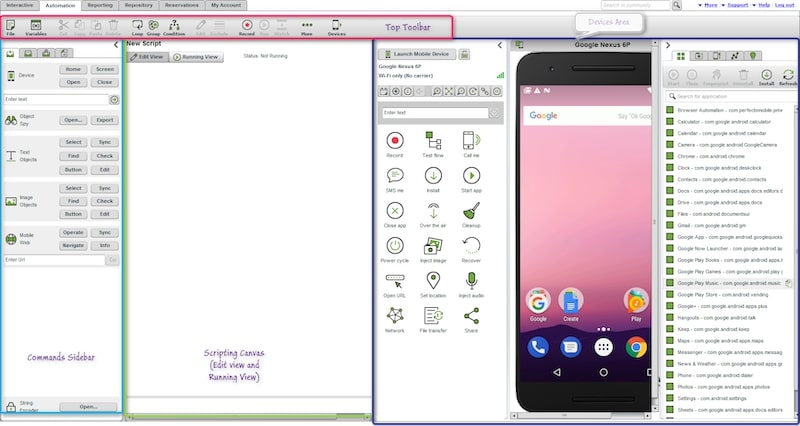Collapse the commands sidebar with its chevron
The height and width of the screenshot is (426, 800).
click(116, 45)
